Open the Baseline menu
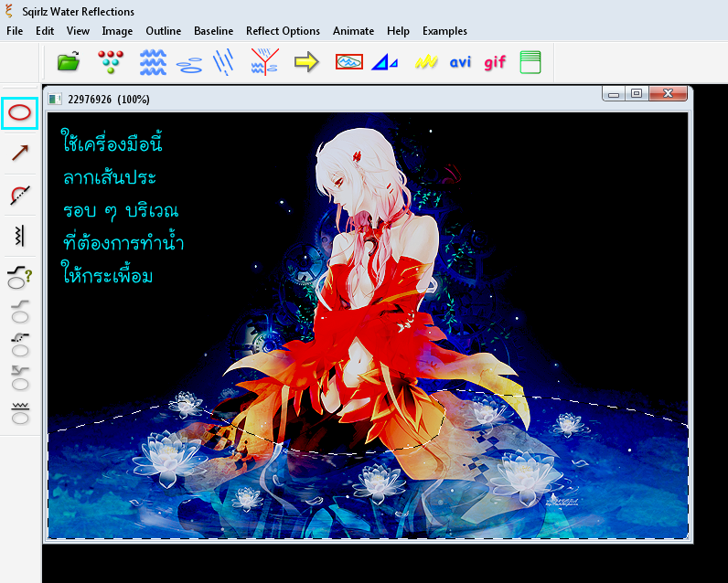The height and width of the screenshot is (583, 728). (x=214, y=31)
